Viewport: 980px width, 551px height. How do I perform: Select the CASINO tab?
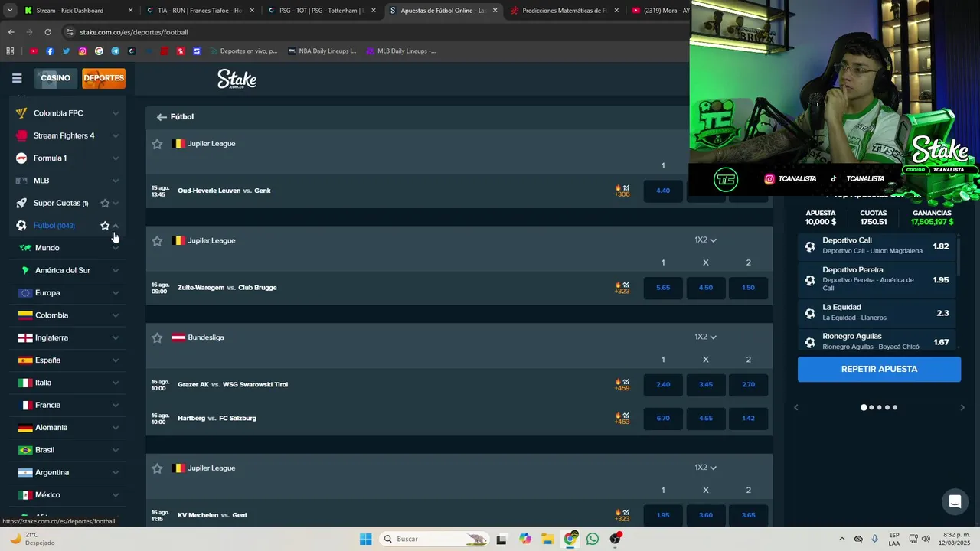[55, 78]
